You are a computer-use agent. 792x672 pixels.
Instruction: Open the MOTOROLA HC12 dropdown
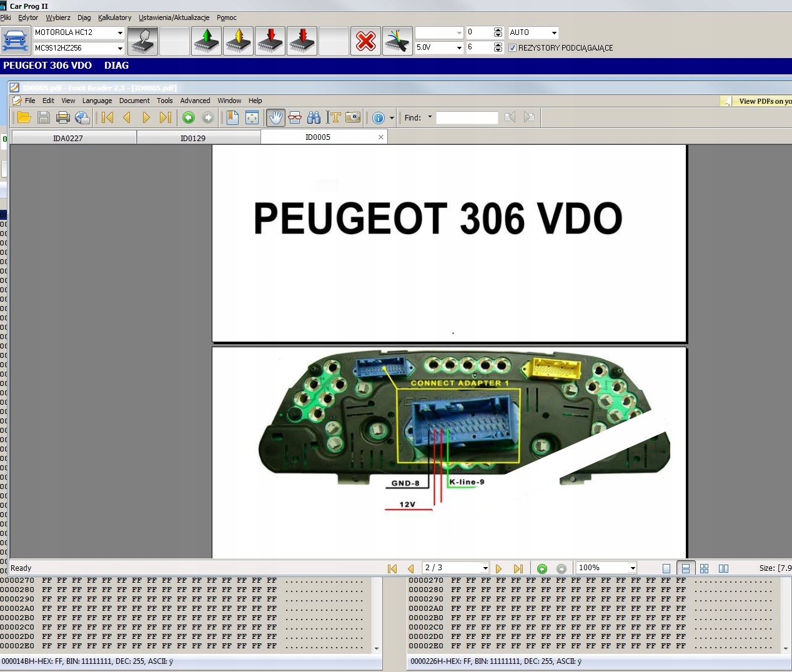click(x=79, y=32)
